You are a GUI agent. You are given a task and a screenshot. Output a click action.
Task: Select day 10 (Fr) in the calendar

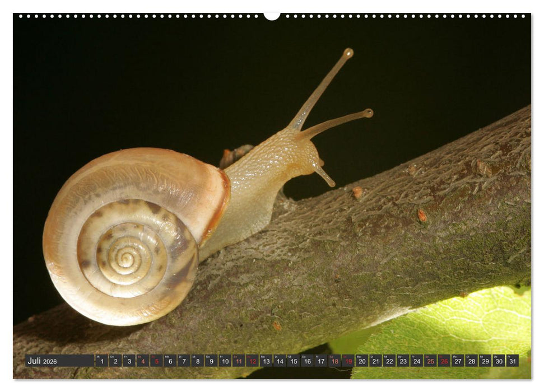coord(225,361)
